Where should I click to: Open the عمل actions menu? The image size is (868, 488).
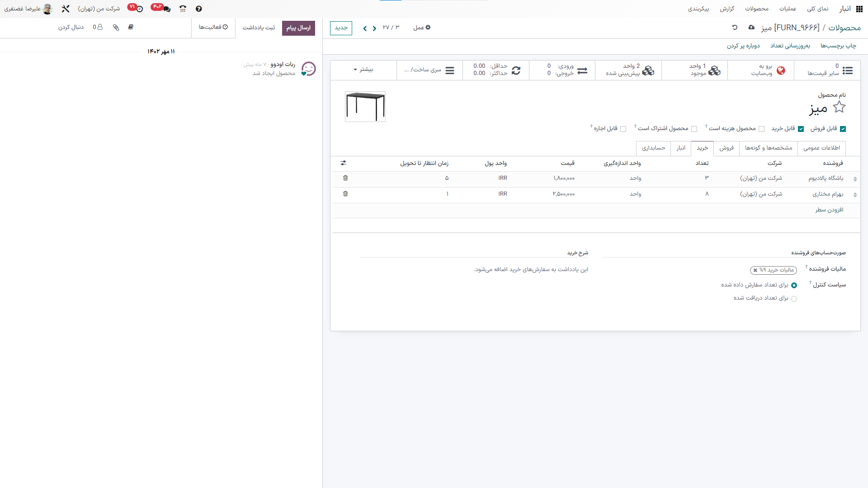(421, 28)
